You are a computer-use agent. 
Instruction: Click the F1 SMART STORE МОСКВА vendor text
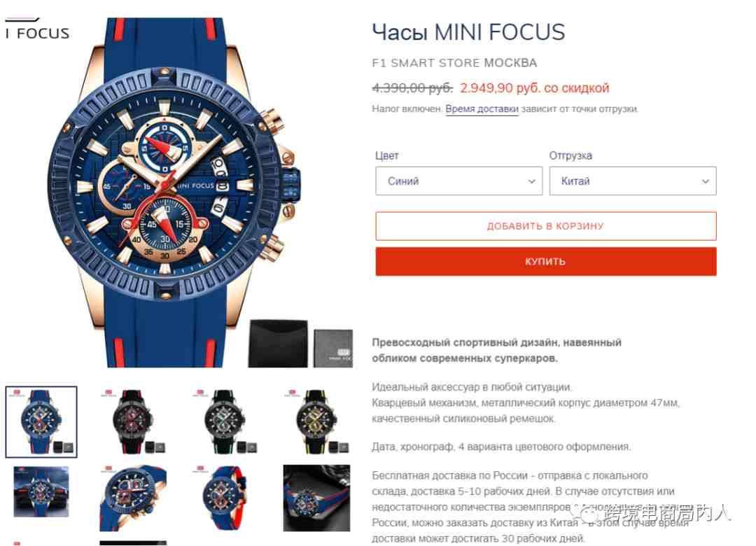454,63
